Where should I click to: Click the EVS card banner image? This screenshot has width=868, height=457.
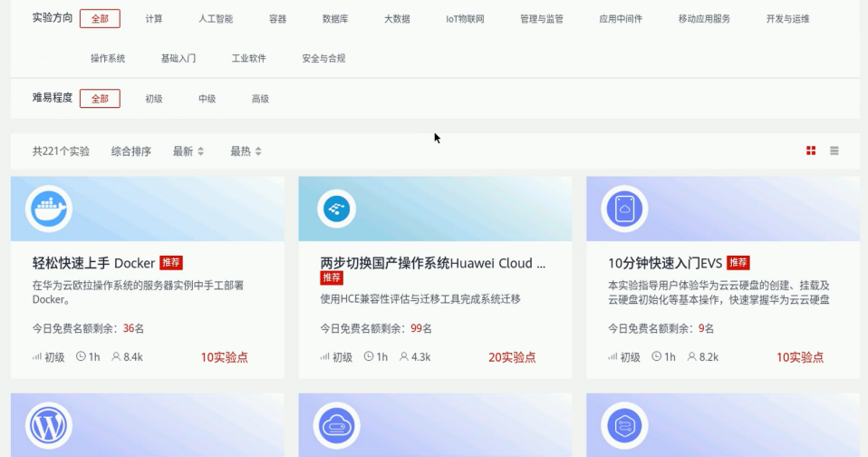[x=723, y=209]
